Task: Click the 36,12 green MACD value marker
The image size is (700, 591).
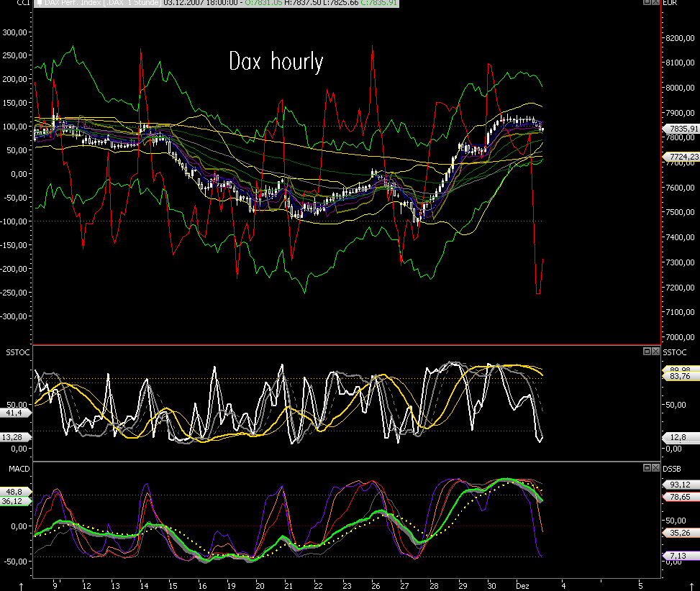Action: pos(15,501)
